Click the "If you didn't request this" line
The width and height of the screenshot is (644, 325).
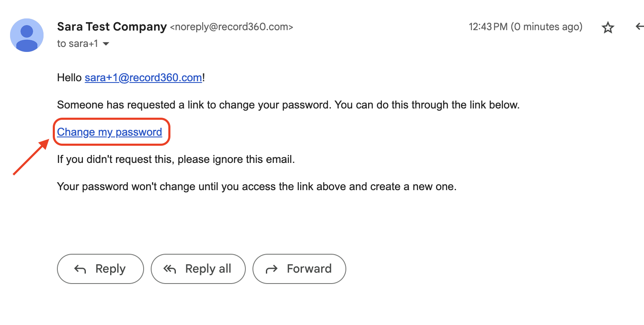click(176, 160)
